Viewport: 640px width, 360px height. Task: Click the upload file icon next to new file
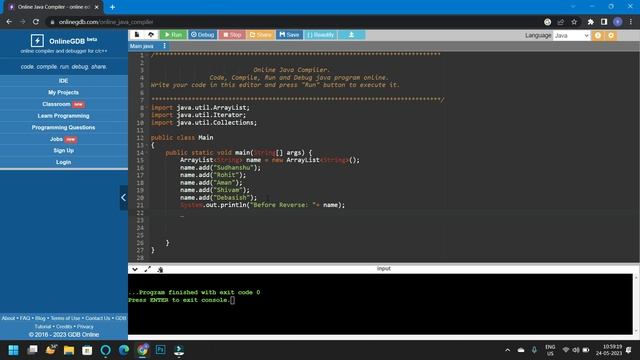click(x=151, y=35)
